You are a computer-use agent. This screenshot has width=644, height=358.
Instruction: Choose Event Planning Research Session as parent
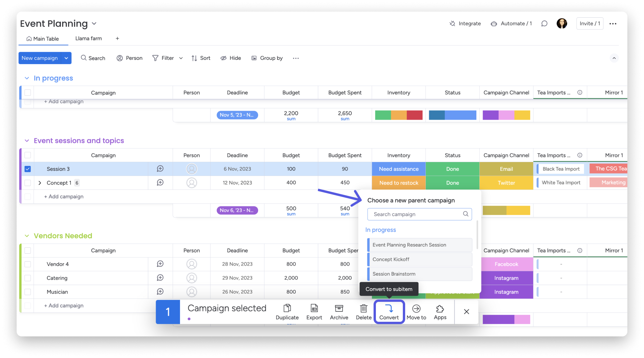(x=419, y=245)
